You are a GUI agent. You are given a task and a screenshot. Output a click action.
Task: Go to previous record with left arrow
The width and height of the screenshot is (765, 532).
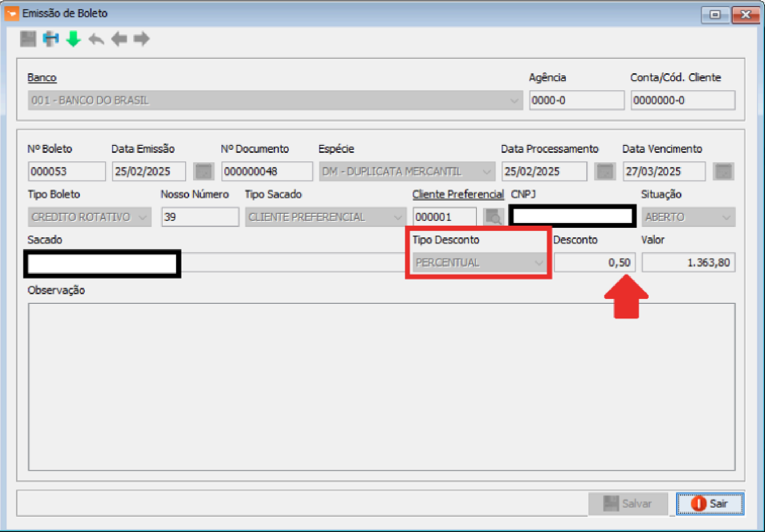(x=119, y=39)
